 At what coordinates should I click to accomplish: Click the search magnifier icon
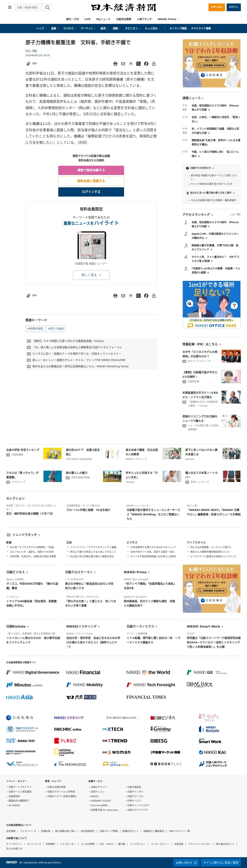(x=48, y=7)
